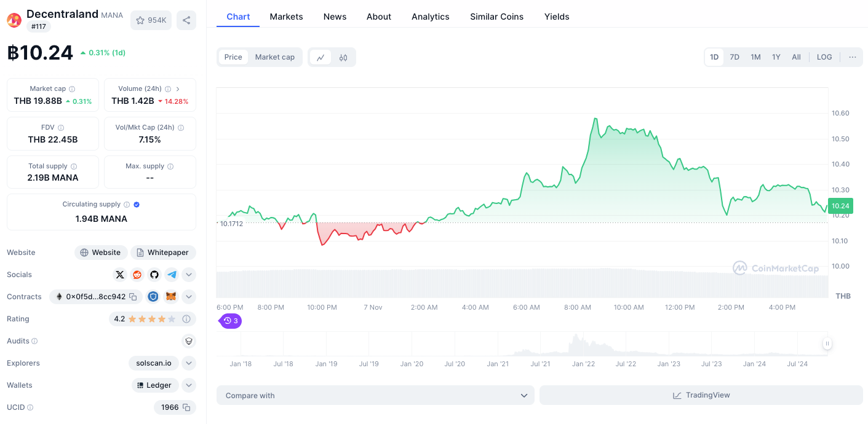Viewport: 868px width, 424px height.
Task: Switch chart to Price view
Action: pyautogui.click(x=233, y=57)
